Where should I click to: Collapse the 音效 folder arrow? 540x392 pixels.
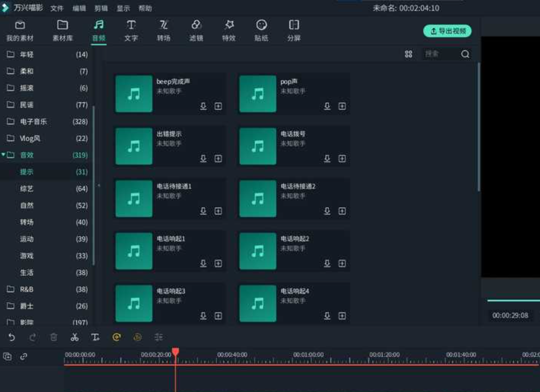click(3, 155)
